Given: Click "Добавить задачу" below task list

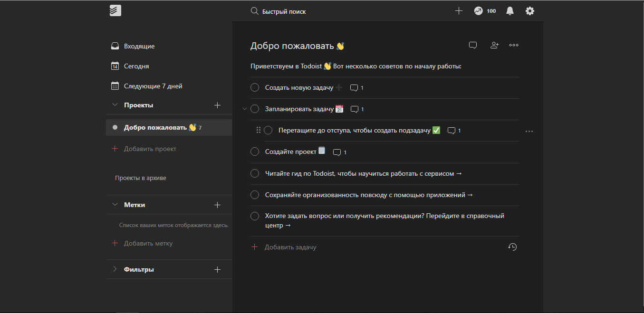Looking at the screenshot, I should coord(290,247).
